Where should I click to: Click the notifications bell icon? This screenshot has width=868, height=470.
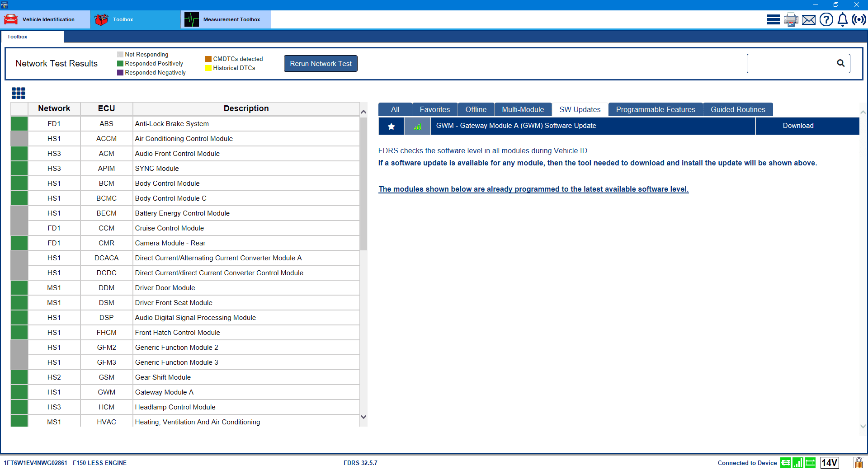[843, 19]
